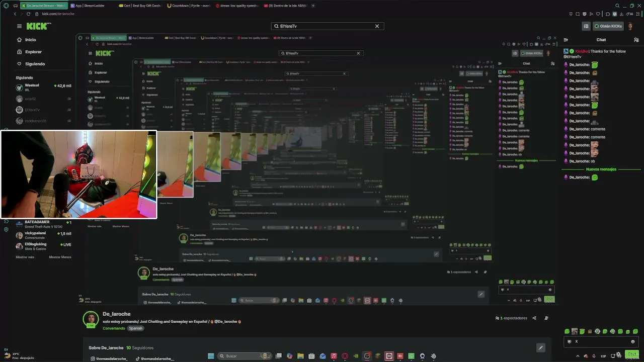Open browser Easy Setup settings icon
This screenshot has height=362, width=644.
(x=638, y=14)
